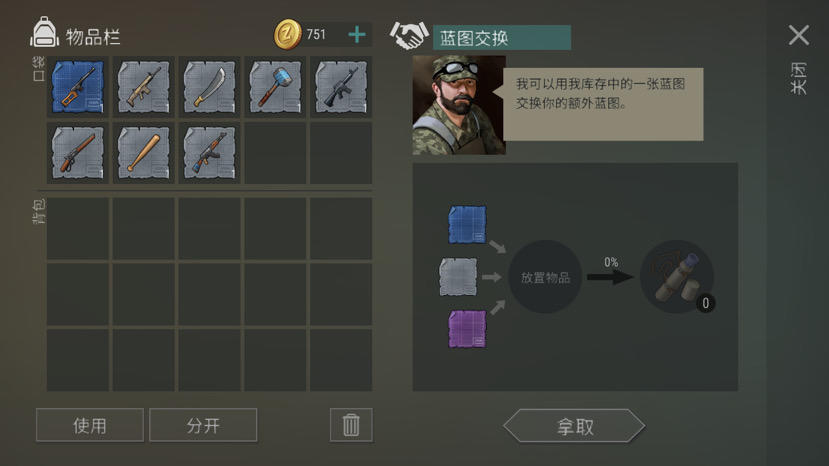Click the blue blueprint rarity swatch
829x466 pixels.
[467, 225]
